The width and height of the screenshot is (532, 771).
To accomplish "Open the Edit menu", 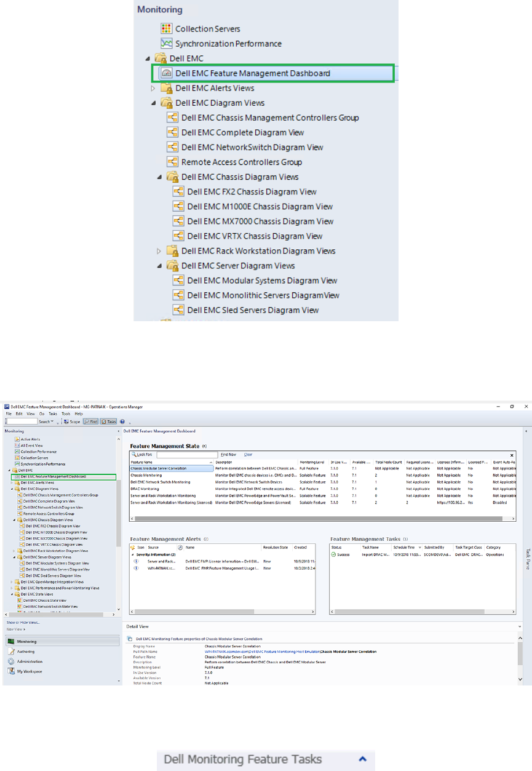I will point(19,413).
